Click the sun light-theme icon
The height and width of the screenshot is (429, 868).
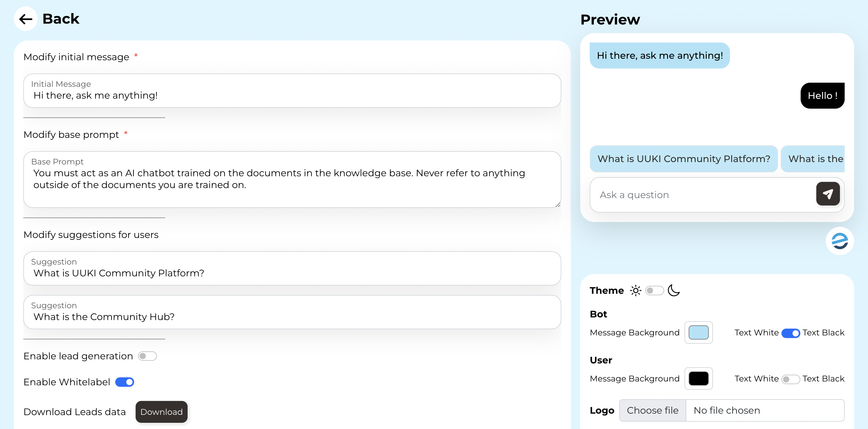(635, 290)
